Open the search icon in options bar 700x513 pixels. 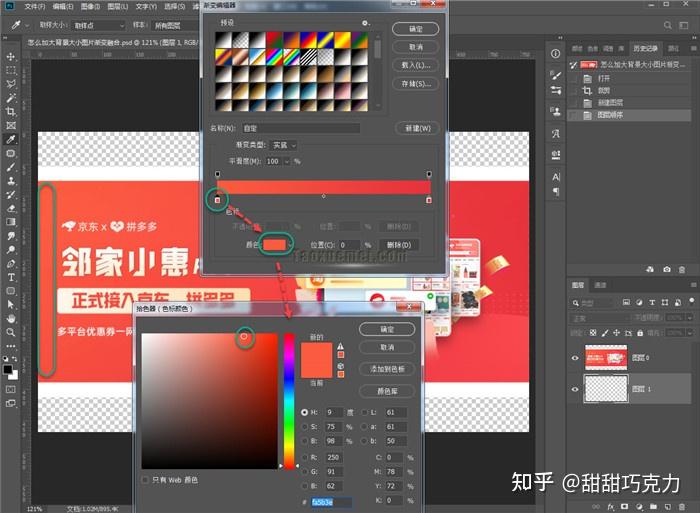click(667, 25)
